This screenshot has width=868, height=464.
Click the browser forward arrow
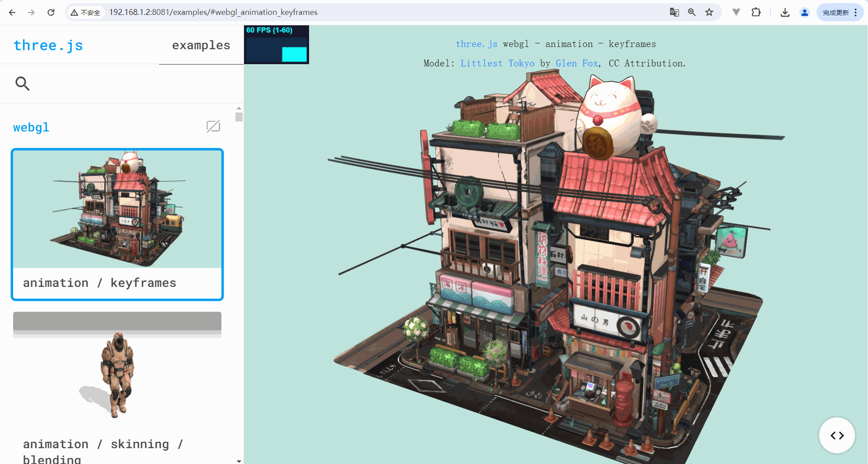coord(31,12)
